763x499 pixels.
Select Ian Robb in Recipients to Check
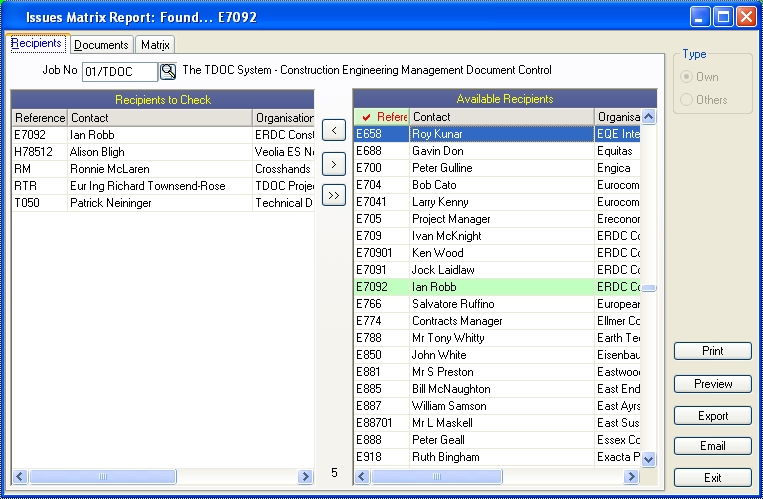163,135
